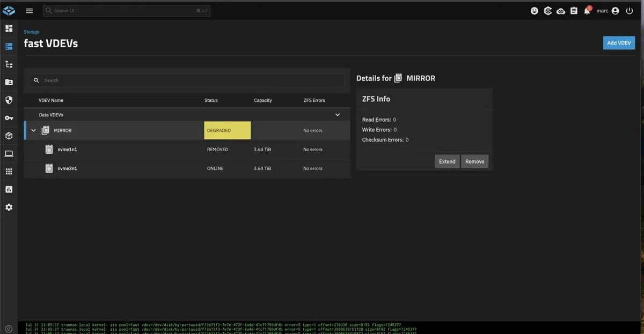The image size is (644, 334).
Task: Click the Status column header
Action: pyautogui.click(x=211, y=100)
